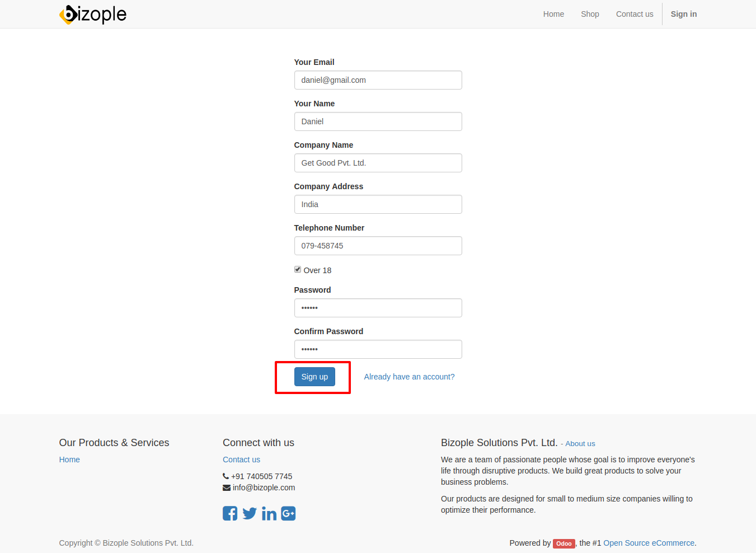Uncheck the Over 18 checkbox
756x553 pixels.
[x=298, y=269]
